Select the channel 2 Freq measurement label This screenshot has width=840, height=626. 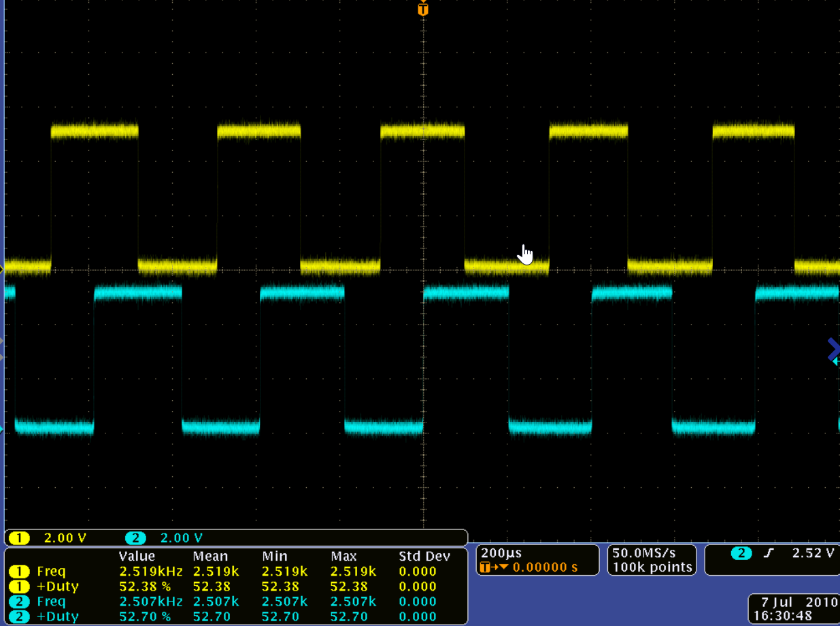tap(52, 602)
